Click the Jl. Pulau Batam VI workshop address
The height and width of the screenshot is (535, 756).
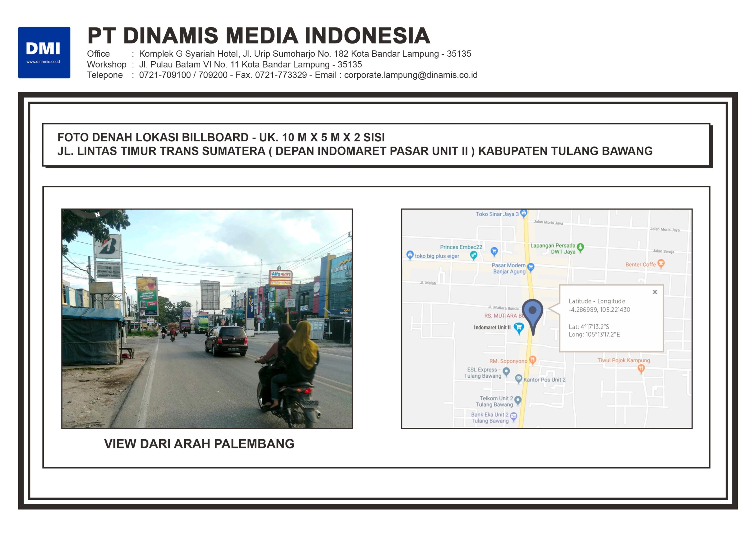tap(250, 64)
